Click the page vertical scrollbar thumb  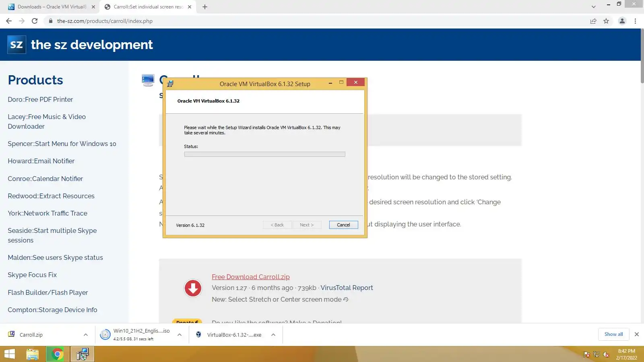click(x=642, y=56)
